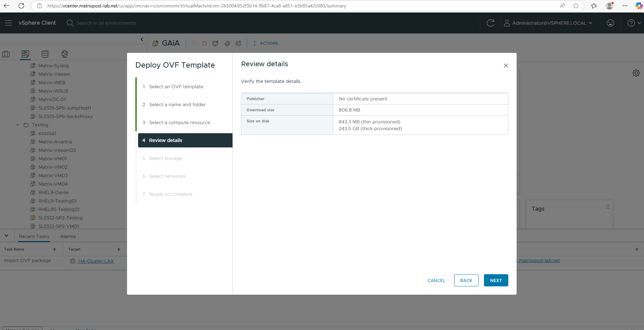
Task: Grab the Tags card drag handle
Action: point(608,207)
